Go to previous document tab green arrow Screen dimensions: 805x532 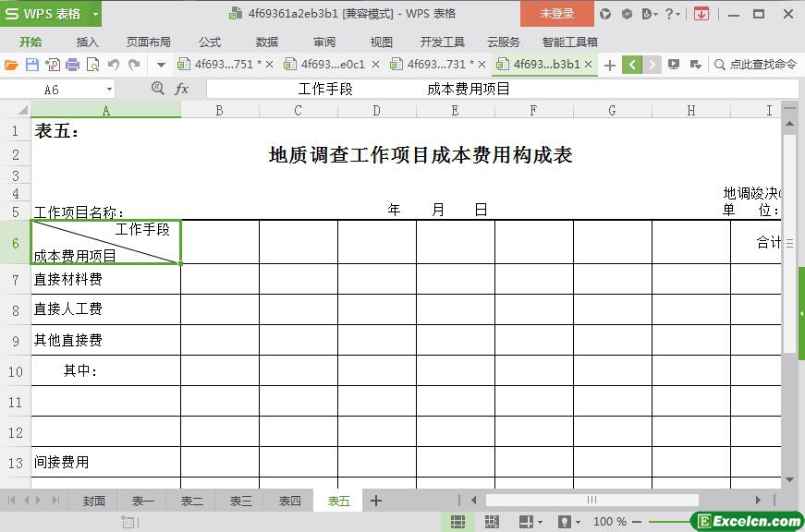(x=632, y=65)
